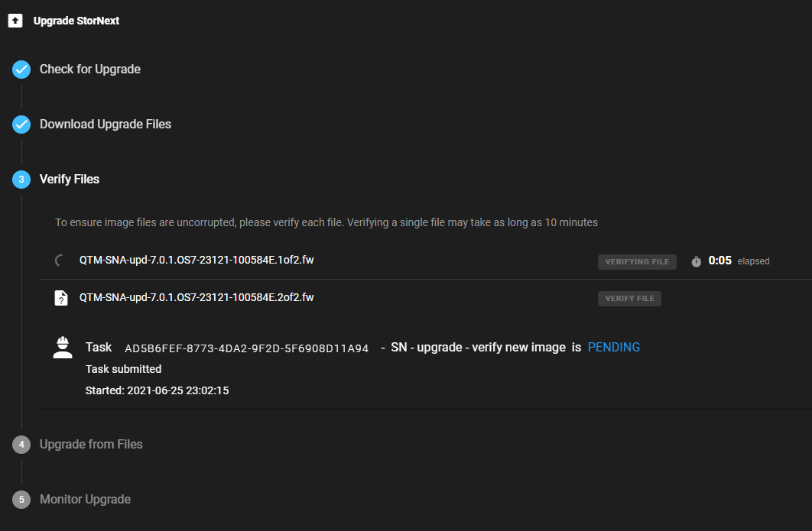Click the step 5 Monitor Upgrade circle
Viewport: 812px width, 531px height.
click(21, 500)
